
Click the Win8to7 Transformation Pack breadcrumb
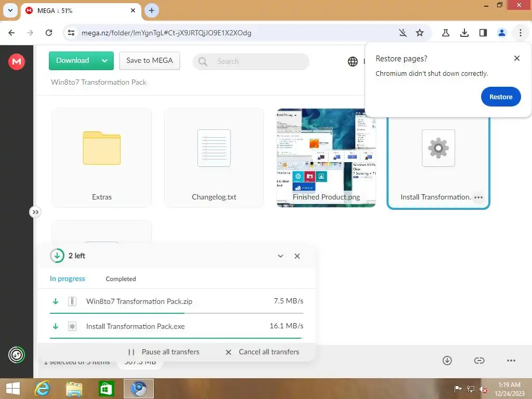pyautogui.click(x=98, y=83)
